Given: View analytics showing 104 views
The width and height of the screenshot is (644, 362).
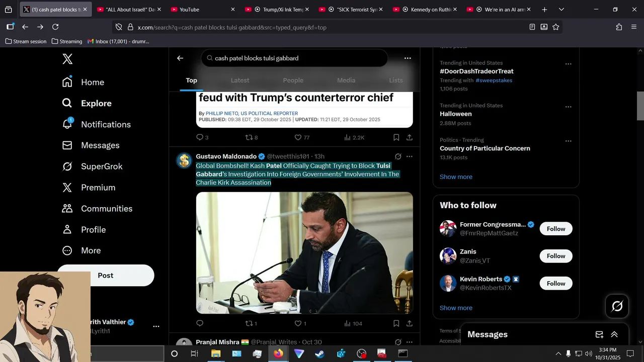Looking at the screenshot, I should click(353, 323).
